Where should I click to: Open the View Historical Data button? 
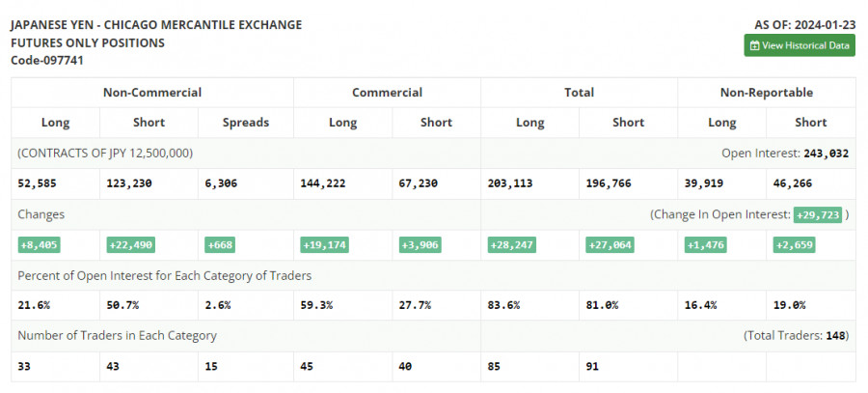click(x=799, y=45)
